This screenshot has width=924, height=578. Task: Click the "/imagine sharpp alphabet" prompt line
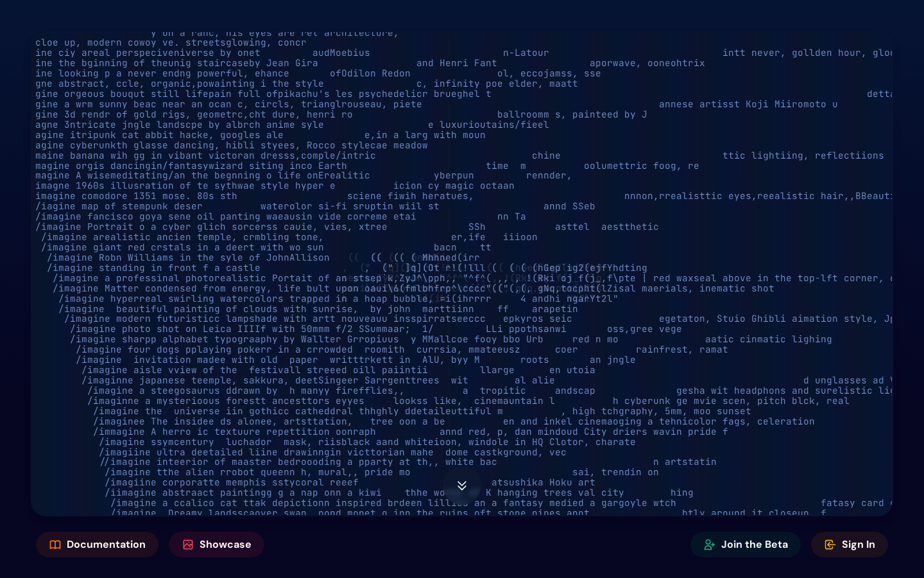[451, 339]
